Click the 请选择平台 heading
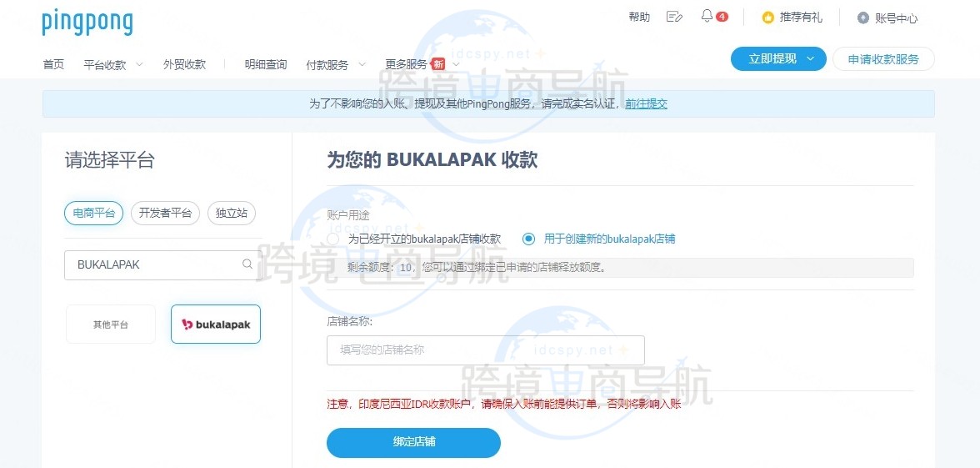The height and width of the screenshot is (468, 980). click(x=109, y=160)
